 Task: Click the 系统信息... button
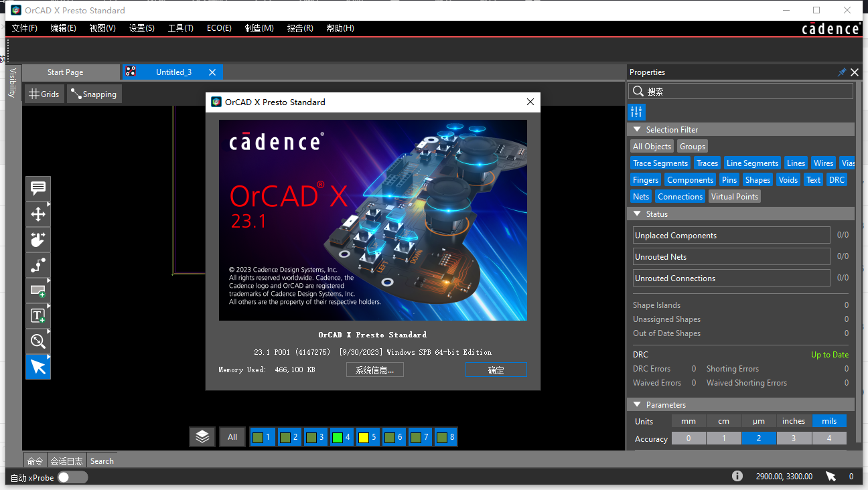pyautogui.click(x=375, y=370)
